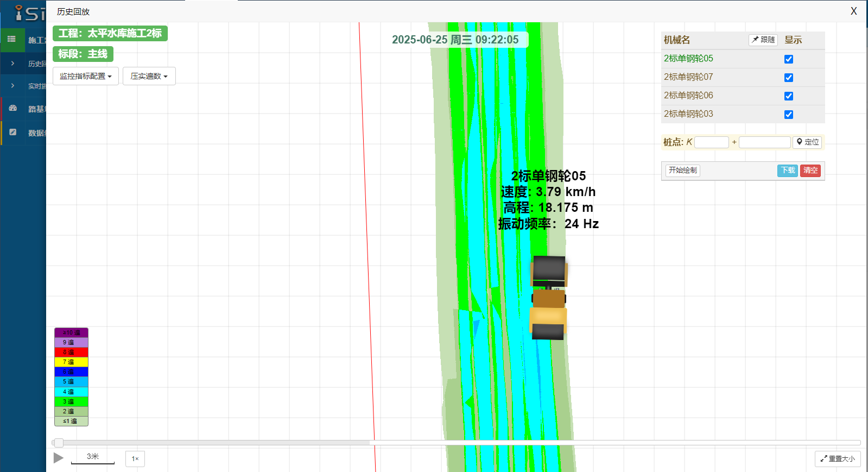Click the edit pencil icon in sidebar

12,132
